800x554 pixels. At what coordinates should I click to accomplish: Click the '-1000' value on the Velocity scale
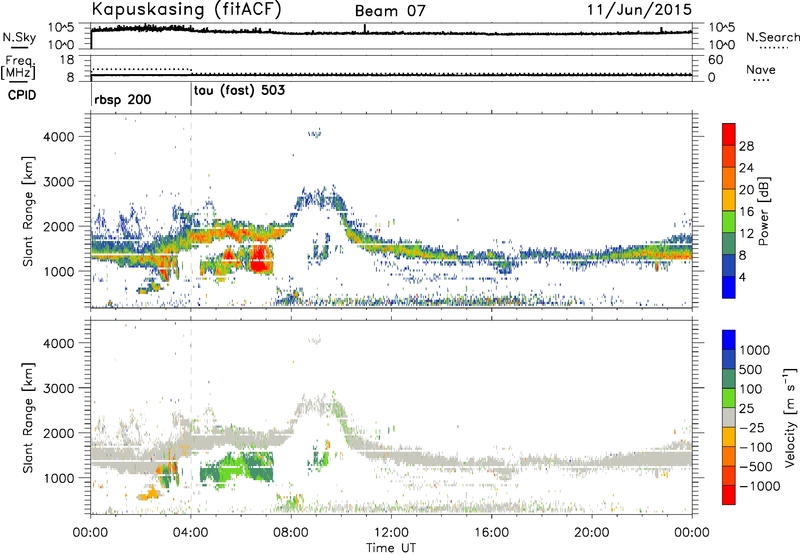pos(759,486)
